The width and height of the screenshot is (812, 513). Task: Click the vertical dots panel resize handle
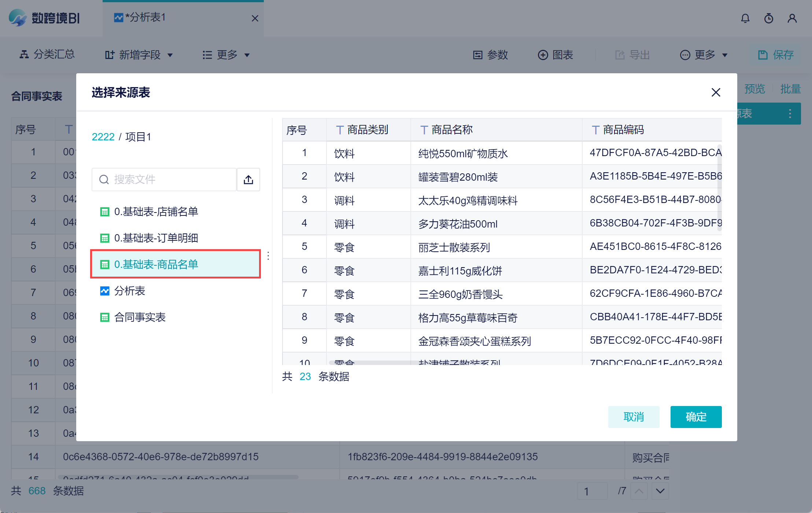click(268, 256)
